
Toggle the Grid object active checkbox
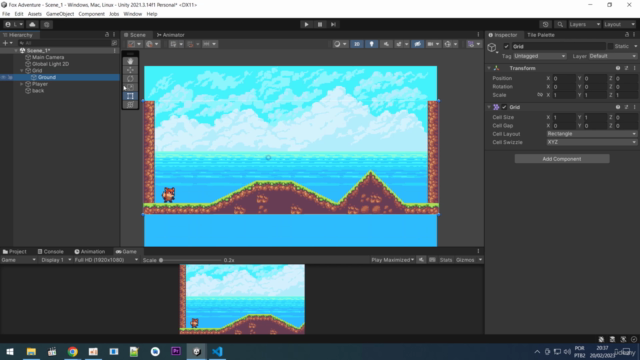pyautogui.click(x=506, y=47)
